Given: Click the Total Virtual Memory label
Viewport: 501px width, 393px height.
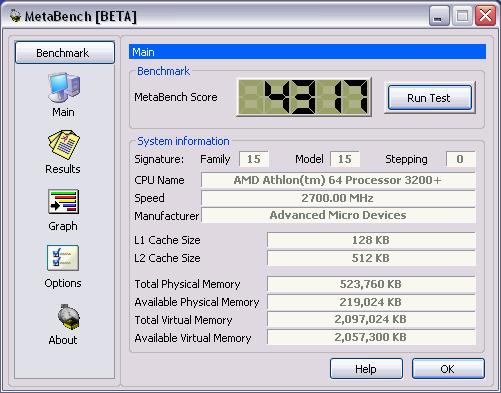Looking at the screenshot, I should (x=183, y=320).
